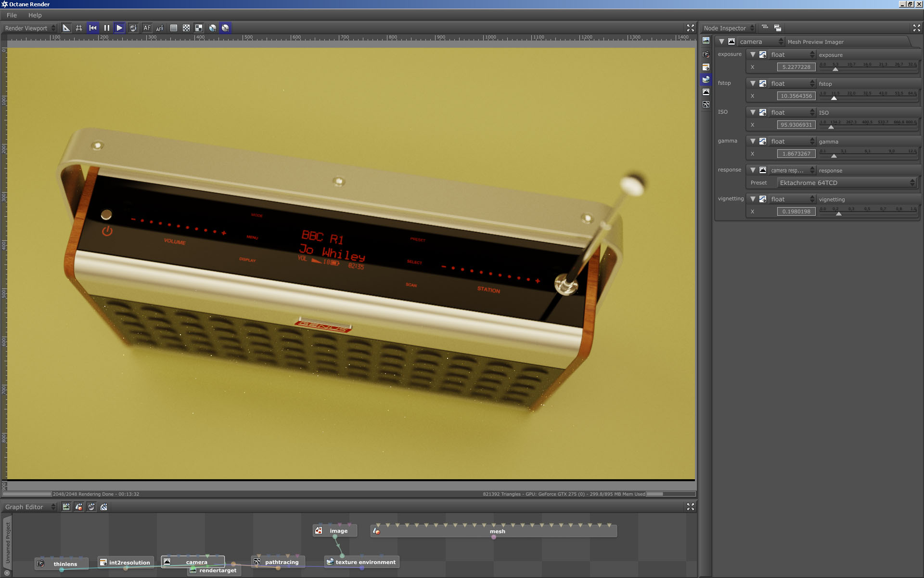Collapse the exposure float node triangle

click(753, 54)
